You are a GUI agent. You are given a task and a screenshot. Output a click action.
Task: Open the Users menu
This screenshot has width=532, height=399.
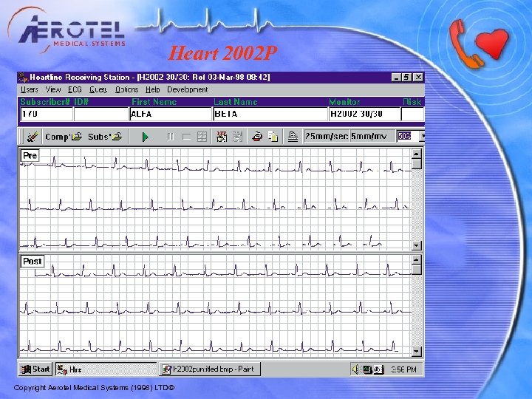pyautogui.click(x=29, y=89)
